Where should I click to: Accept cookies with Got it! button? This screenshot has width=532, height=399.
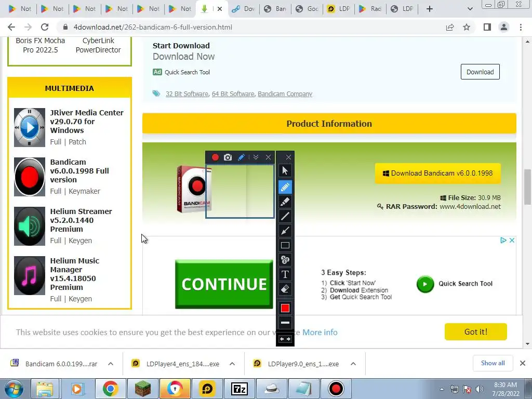pos(476,332)
